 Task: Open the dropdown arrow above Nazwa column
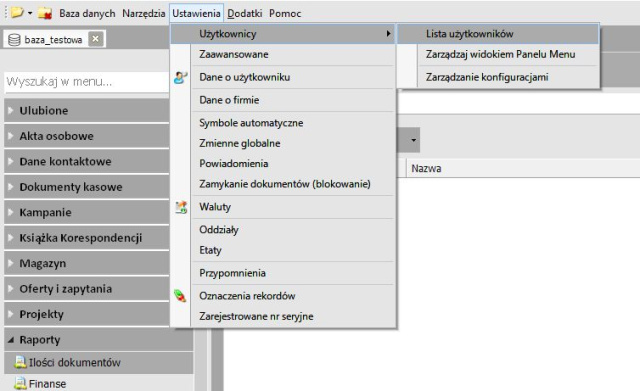413,140
